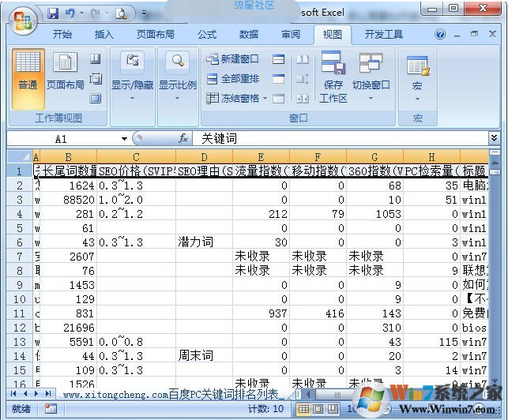Viewport: 508px width, 420px height.
Task: Click cell with value 1053
Action: click(x=374, y=214)
